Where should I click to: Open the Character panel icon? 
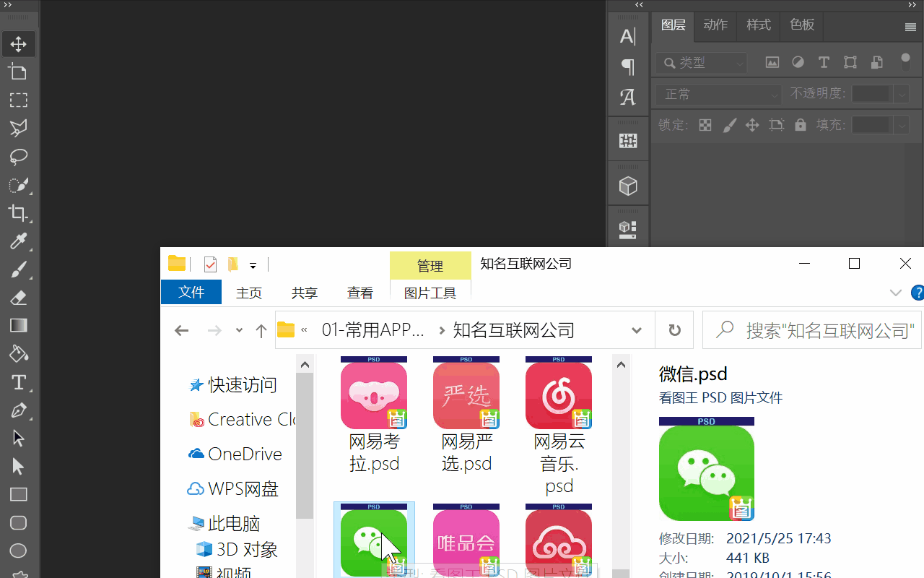(628, 37)
